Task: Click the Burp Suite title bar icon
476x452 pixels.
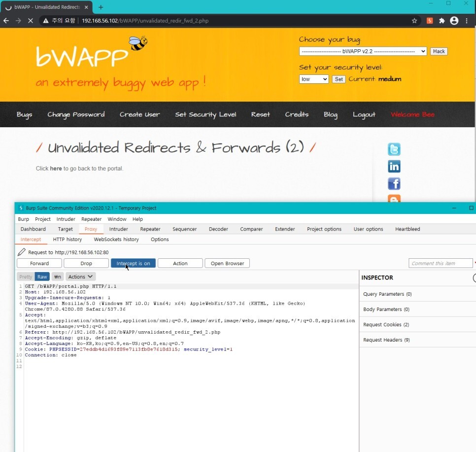Action: pos(21,208)
